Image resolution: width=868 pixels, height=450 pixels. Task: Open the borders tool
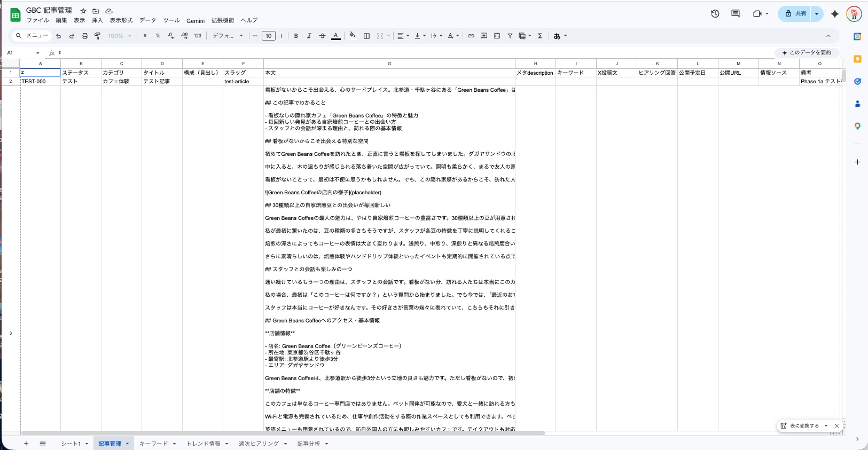tap(366, 36)
